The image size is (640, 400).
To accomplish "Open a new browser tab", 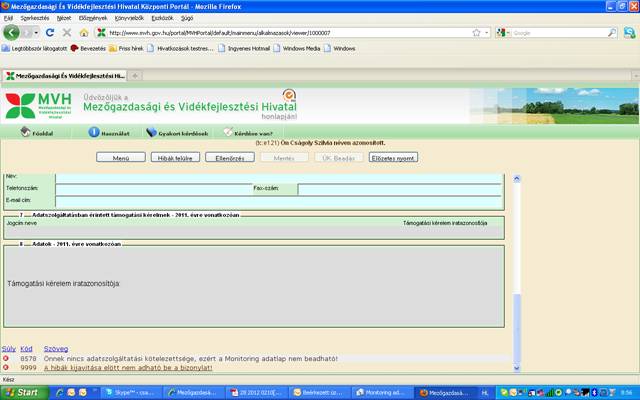I will point(135,76).
